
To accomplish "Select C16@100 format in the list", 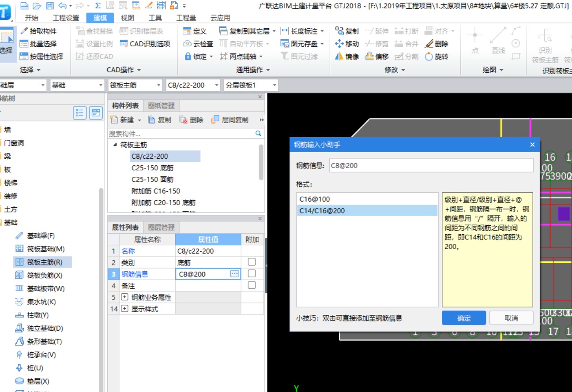I will [367, 199].
